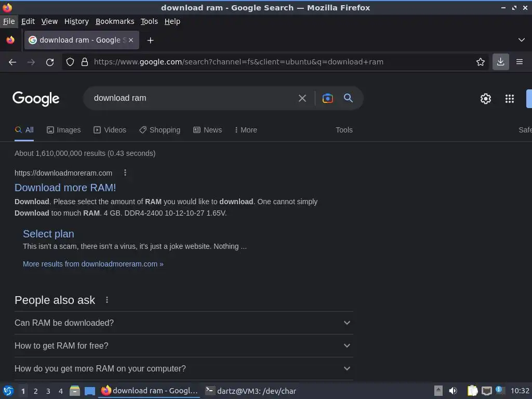Go back to the previous page
The width and height of the screenshot is (532, 399).
tap(12, 62)
